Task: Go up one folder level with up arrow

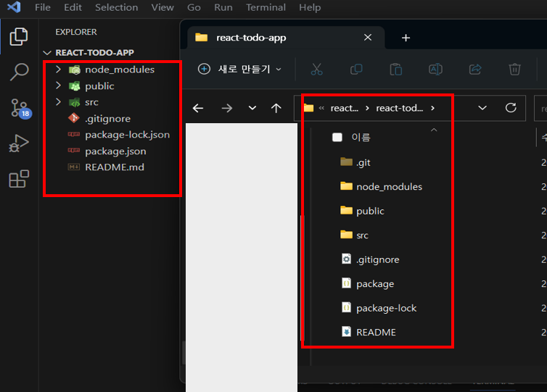Action: click(x=276, y=109)
